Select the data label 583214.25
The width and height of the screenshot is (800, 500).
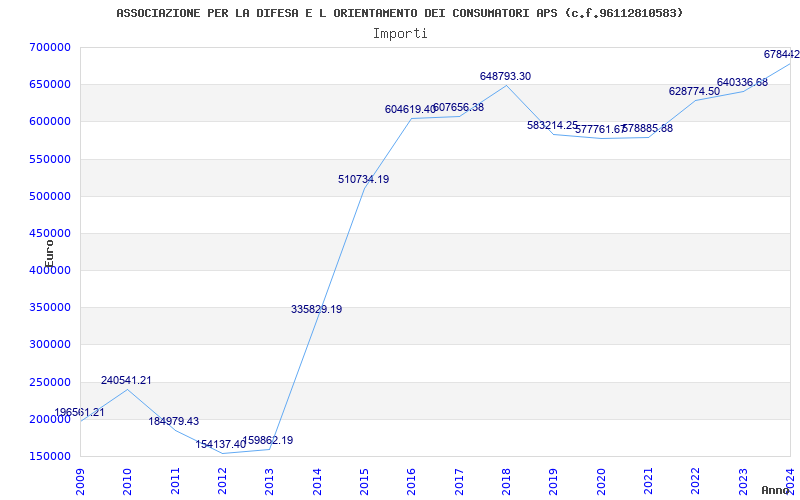pos(553,125)
